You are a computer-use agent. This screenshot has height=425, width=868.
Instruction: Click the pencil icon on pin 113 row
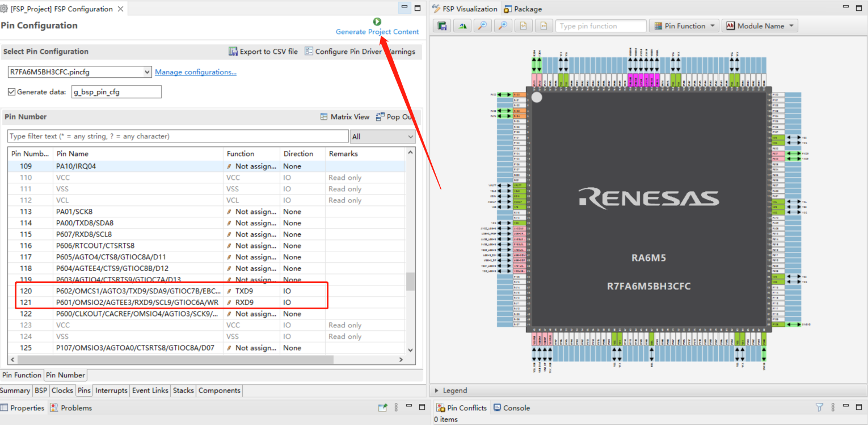[229, 212]
